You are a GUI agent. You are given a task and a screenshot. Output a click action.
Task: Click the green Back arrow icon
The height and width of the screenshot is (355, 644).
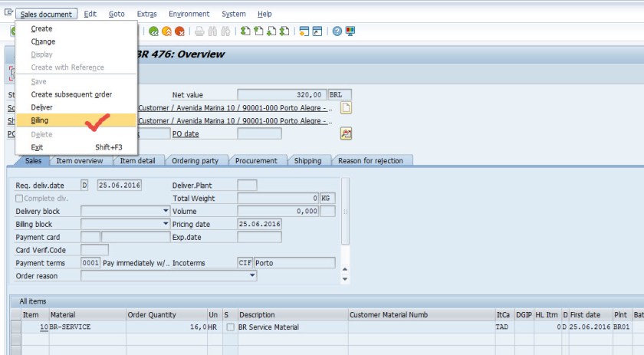pos(154,31)
